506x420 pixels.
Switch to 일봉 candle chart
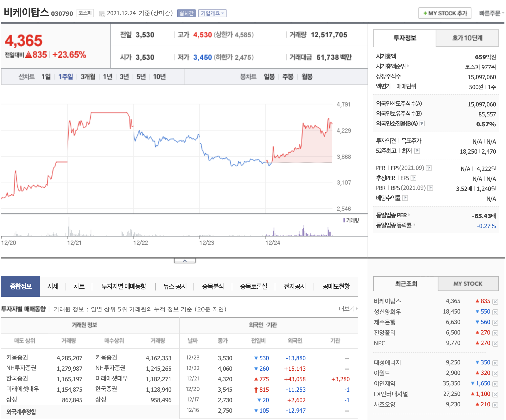(269, 77)
